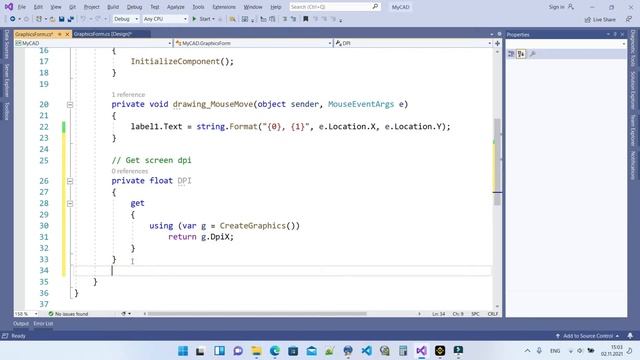Click the uncomment selection toolbar icon
640x360 pixels.
click(293, 19)
